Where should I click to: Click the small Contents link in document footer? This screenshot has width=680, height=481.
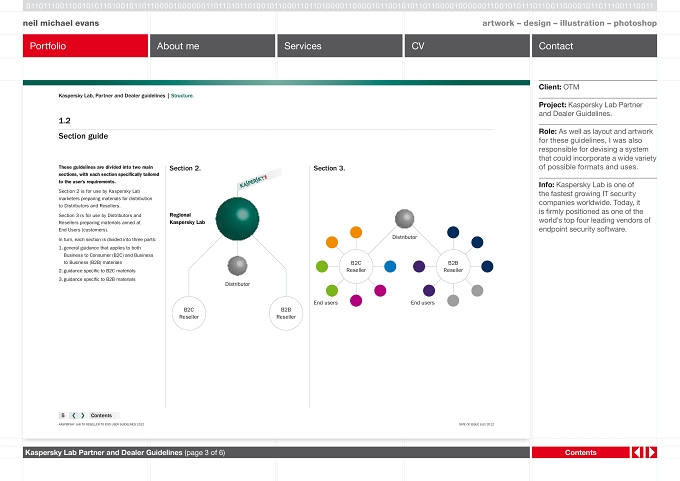click(x=101, y=416)
